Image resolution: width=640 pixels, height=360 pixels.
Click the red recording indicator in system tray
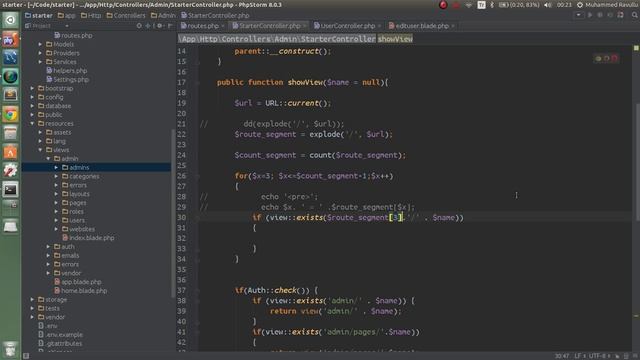(x=443, y=5)
